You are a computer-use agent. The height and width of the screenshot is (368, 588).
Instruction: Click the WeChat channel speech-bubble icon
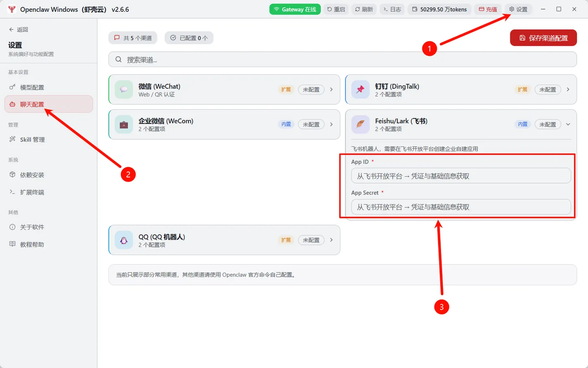(124, 90)
